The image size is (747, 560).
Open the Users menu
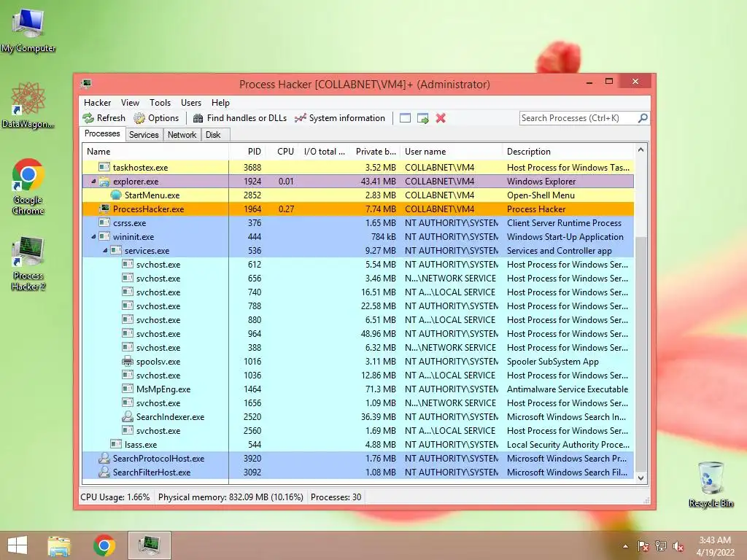click(191, 102)
